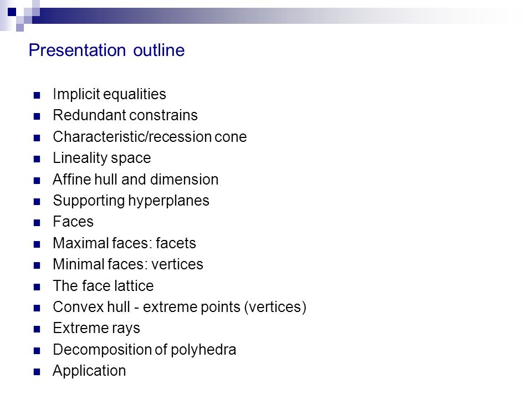Click the square bullet beside Implicit equalities
Image resolution: width=532 pixels, height=399 pixels.
pos(37,95)
